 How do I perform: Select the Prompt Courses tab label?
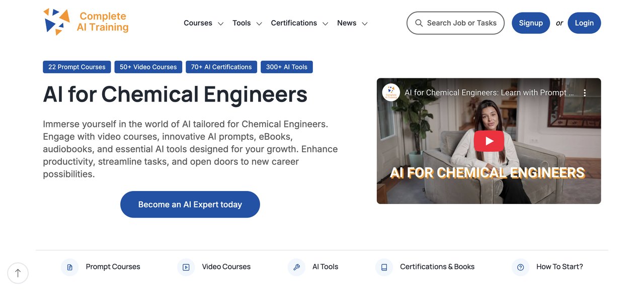click(x=113, y=267)
